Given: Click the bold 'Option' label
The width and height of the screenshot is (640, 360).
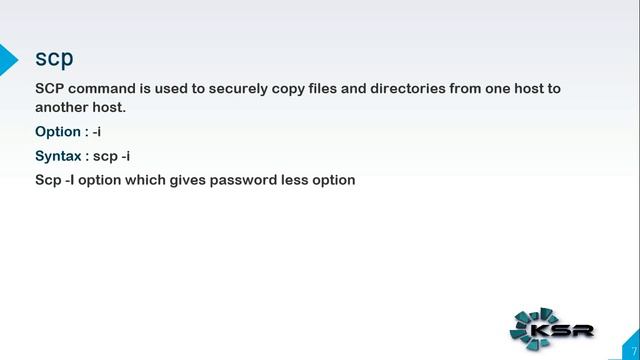Looking at the screenshot, I should pos(58,132).
